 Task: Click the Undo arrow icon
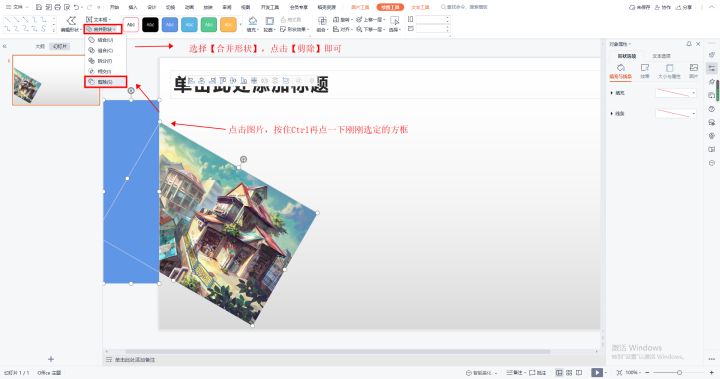pyautogui.click(x=76, y=7)
